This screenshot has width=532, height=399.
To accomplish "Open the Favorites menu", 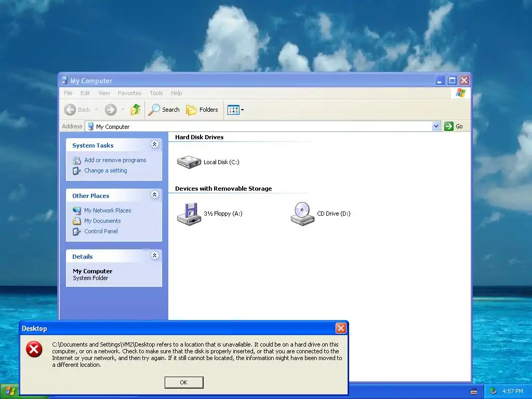I will point(129,93).
